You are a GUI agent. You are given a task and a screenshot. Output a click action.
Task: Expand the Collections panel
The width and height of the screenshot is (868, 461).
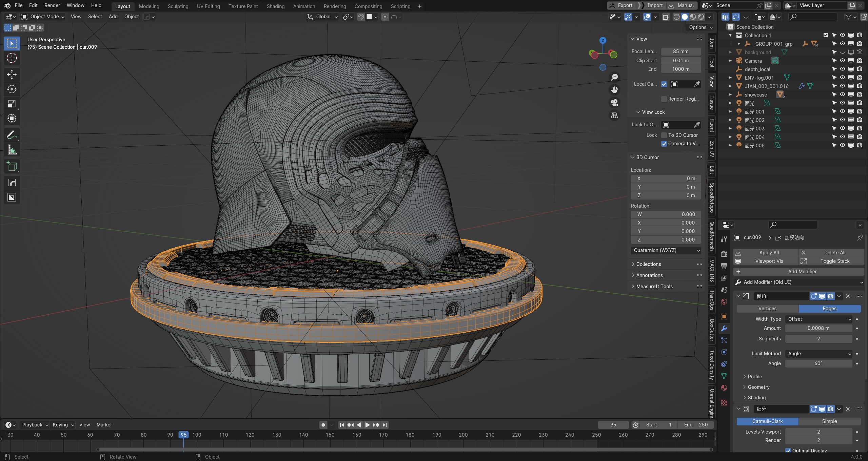click(648, 264)
